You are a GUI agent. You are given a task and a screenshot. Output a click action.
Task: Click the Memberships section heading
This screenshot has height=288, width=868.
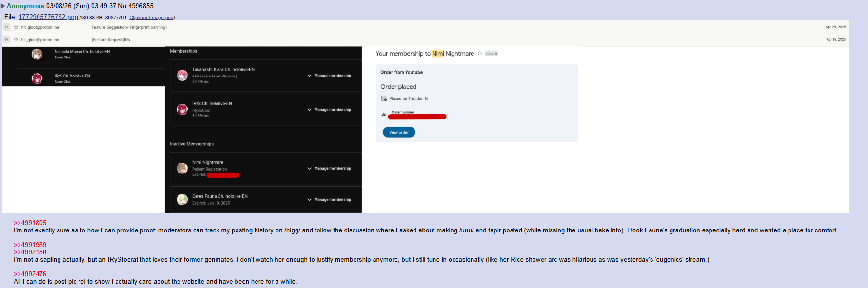183,51
